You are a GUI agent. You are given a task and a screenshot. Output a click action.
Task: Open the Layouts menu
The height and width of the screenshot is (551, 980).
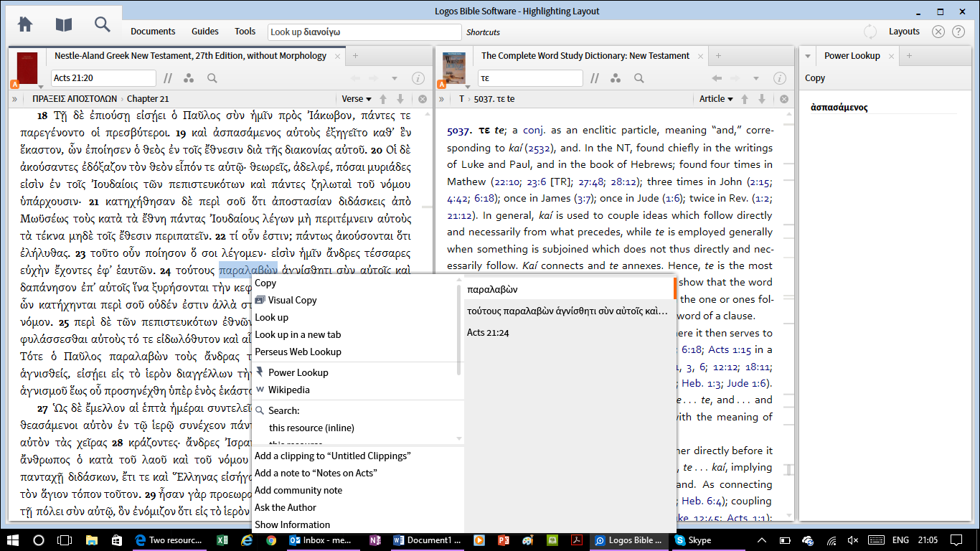(x=904, y=32)
